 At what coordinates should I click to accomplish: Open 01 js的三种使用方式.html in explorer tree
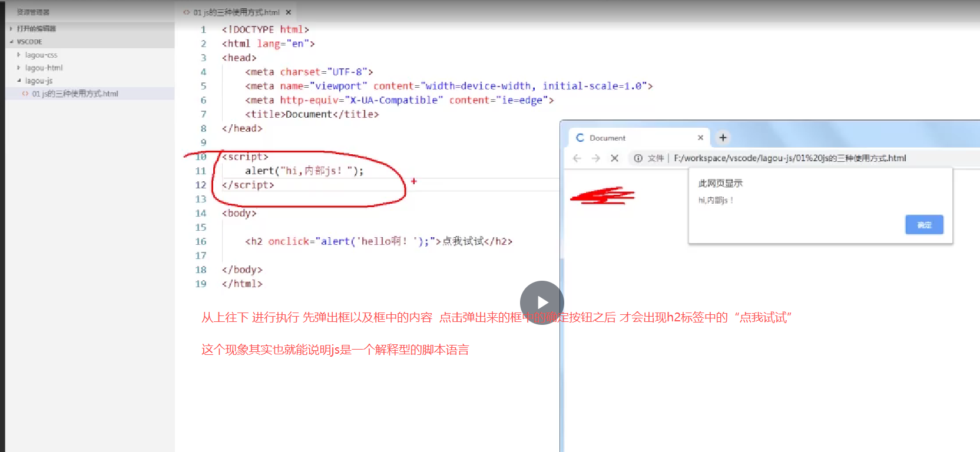coord(75,94)
